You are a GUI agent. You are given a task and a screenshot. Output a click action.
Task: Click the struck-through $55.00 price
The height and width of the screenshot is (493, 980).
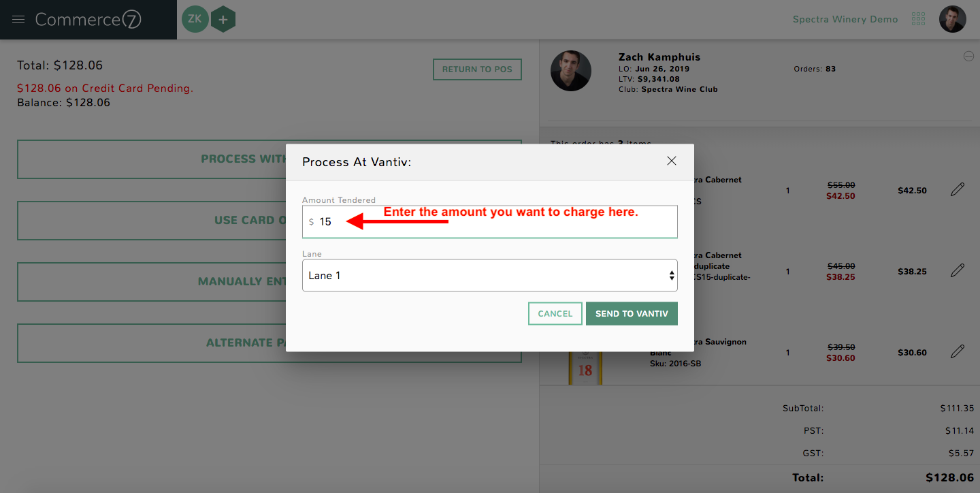click(841, 185)
